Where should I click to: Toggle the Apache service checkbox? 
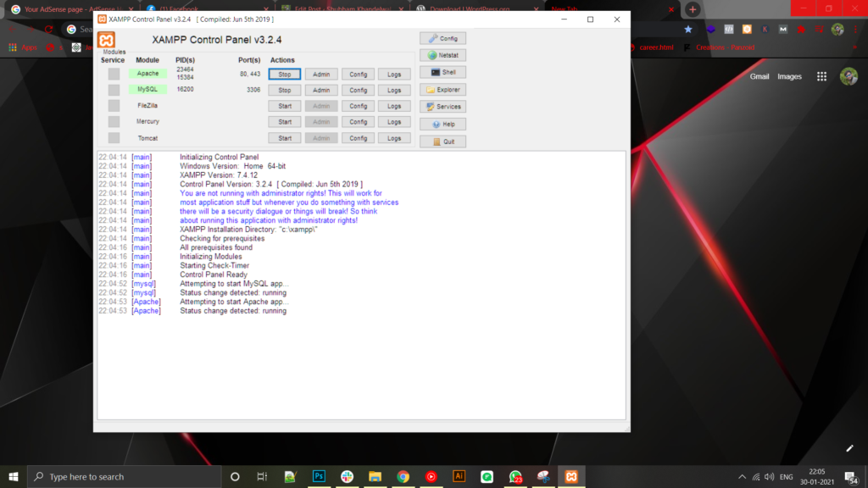[114, 74]
